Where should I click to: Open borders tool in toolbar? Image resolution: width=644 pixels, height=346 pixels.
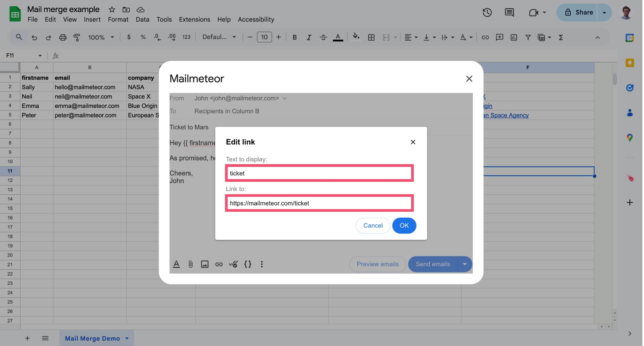[x=371, y=37]
